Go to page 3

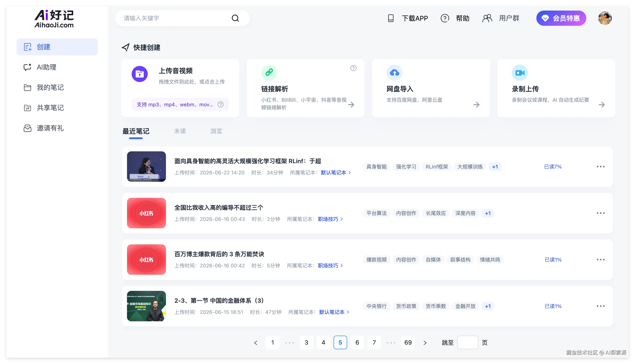(306, 343)
